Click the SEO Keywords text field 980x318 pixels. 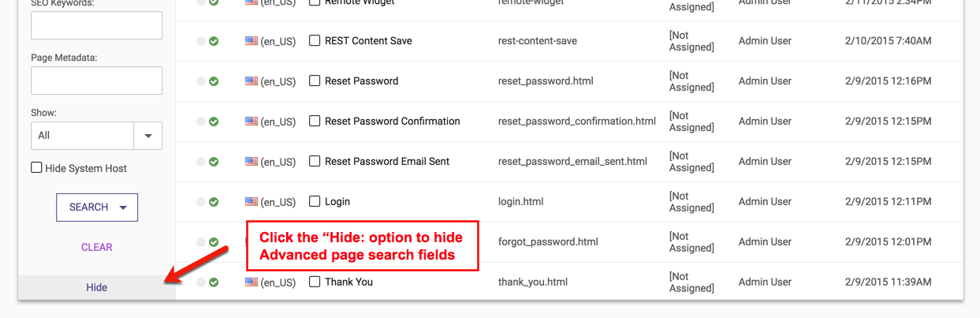[96, 25]
